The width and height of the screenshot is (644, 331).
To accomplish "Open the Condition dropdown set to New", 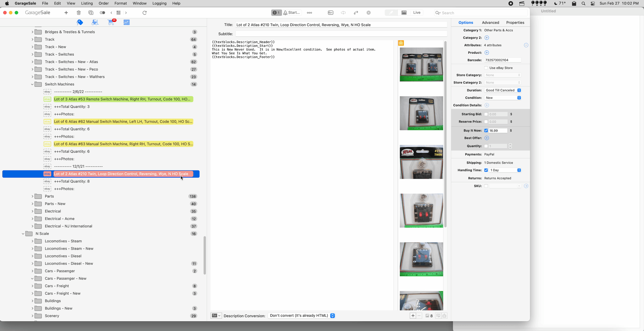I will tap(502, 98).
